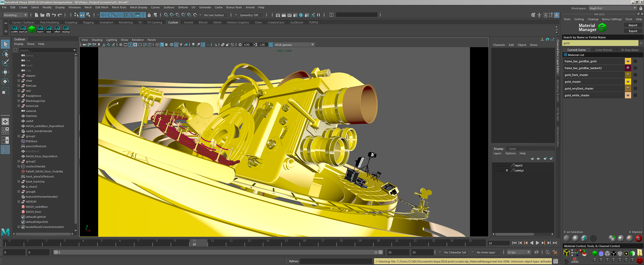Open the Color Presets tab

603,50
